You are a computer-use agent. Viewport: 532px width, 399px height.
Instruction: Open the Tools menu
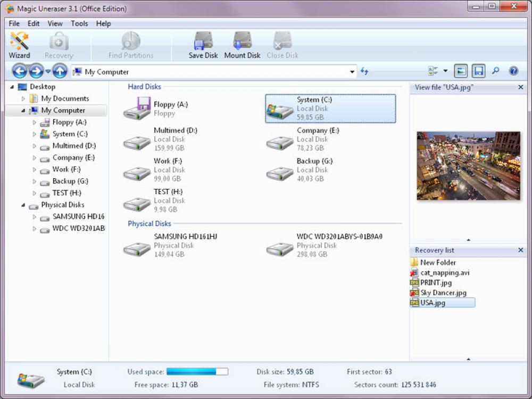79,23
